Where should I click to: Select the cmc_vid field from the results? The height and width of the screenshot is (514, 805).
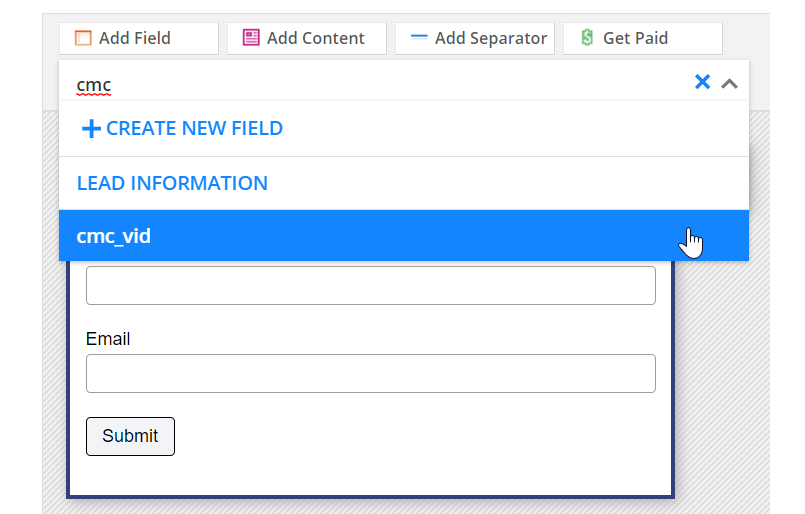coord(114,236)
